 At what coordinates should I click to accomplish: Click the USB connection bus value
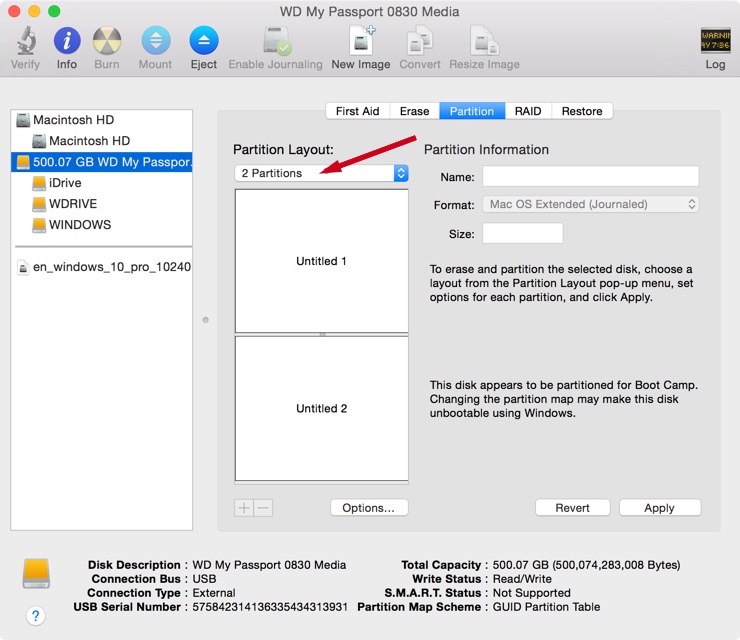204,579
